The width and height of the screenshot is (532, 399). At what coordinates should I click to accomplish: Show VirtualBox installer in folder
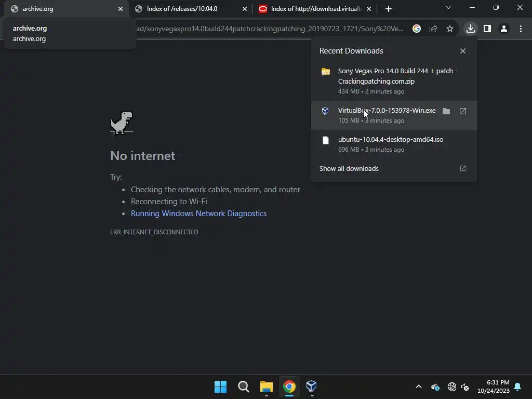446,111
